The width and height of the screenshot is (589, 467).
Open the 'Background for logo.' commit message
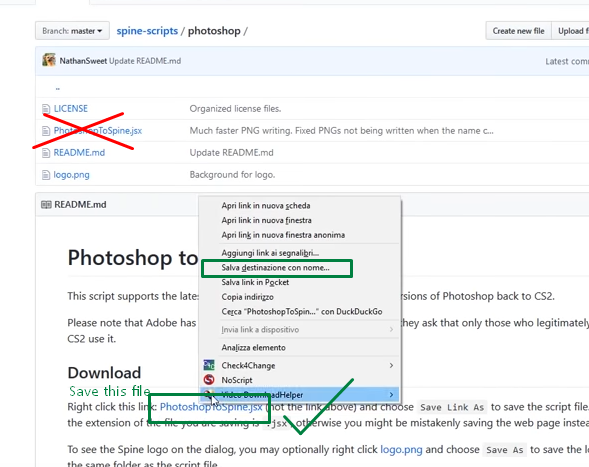pos(232,175)
